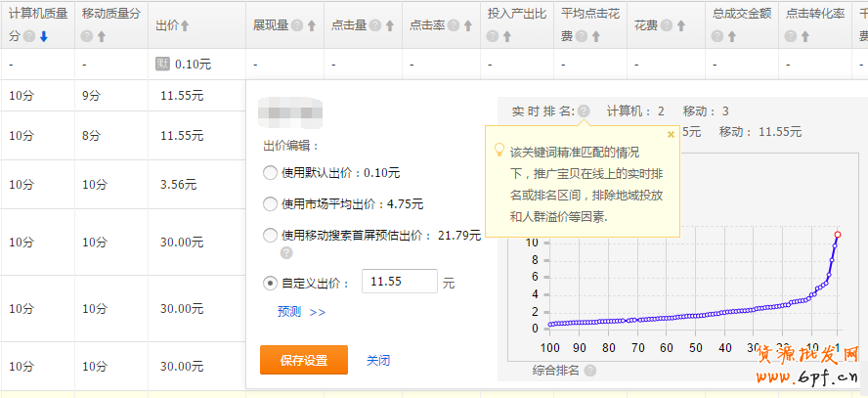
Task: Expand the 预测 >> section
Action: [301, 312]
